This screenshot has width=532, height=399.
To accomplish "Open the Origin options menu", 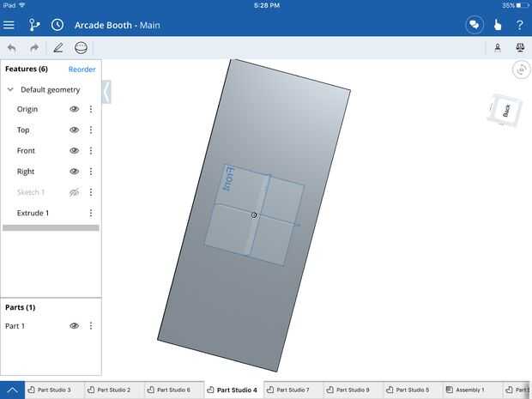I will [91, 109].
